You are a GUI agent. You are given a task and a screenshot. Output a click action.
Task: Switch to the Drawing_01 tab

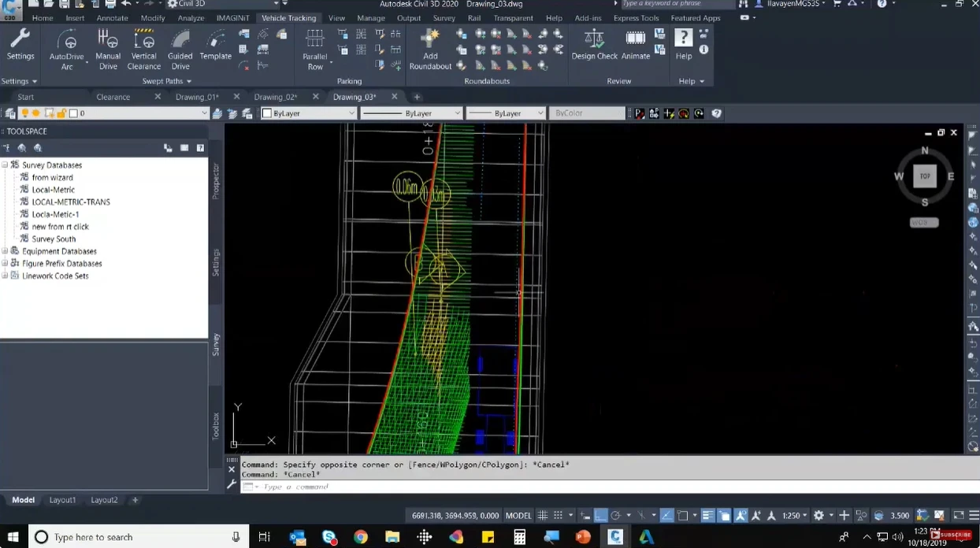coord(197,97)
